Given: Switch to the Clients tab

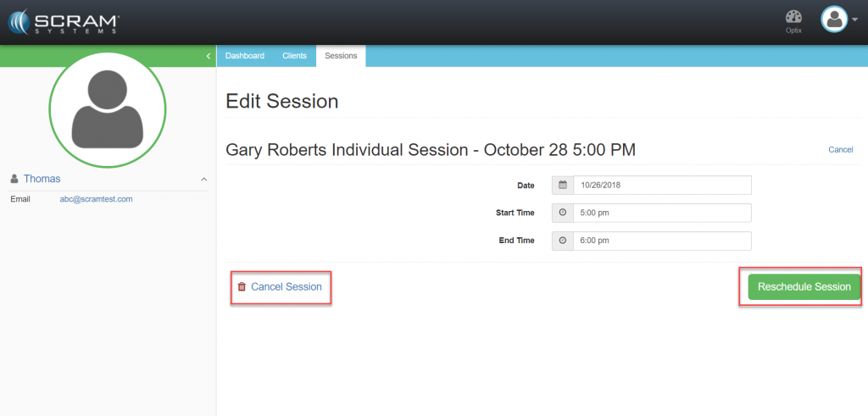Looking at the screenshot, I should pyautogui.click(x=294, y=56).
